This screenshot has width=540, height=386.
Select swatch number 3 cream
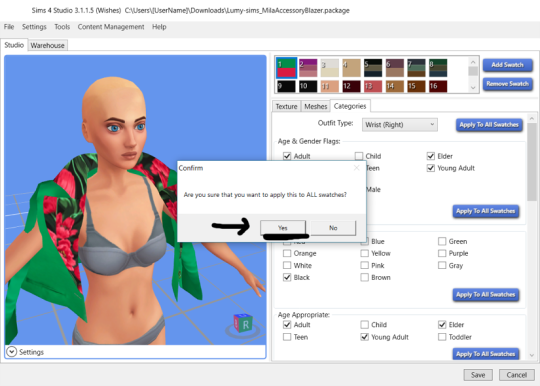[x=330, y=68]
